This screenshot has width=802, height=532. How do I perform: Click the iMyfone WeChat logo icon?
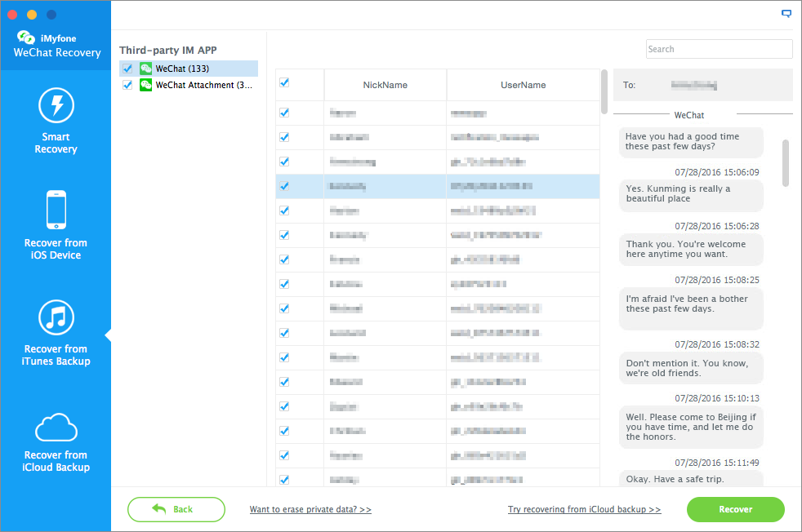[25, 38]
